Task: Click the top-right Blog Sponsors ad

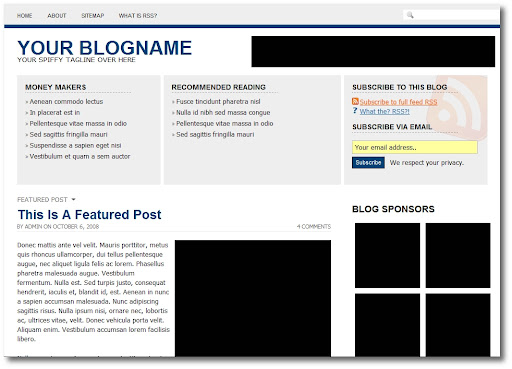Action: [x=458, y=255]
